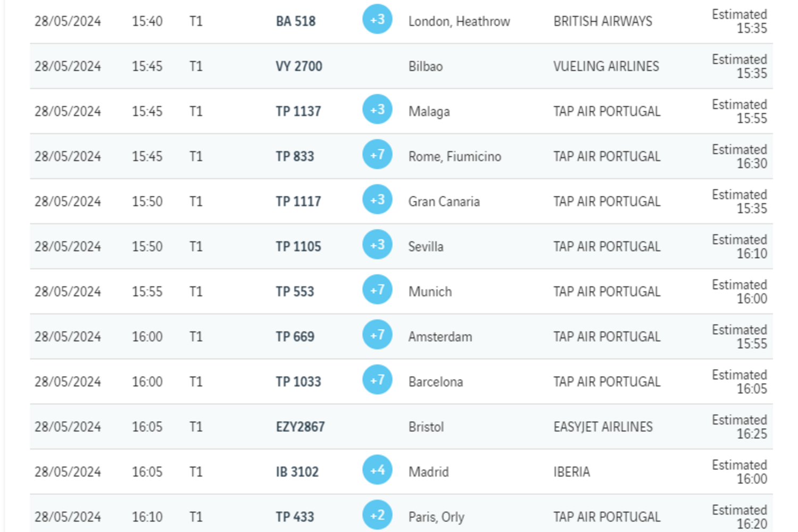Open flight EZY2867 details
The image size is (798, 532).
tap(300, 427)
